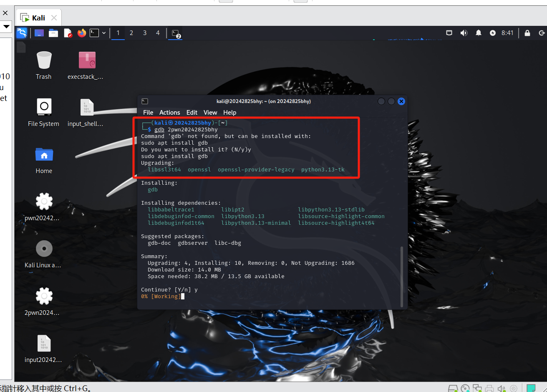Switch to workspace 1
This screenshot has width=547, height=392.
118,33
